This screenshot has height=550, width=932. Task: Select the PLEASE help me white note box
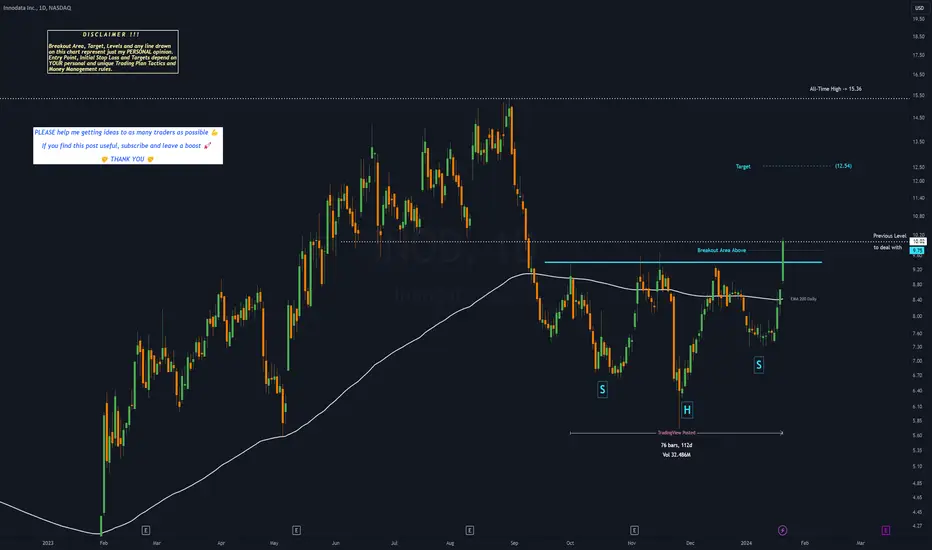point(128,146)
